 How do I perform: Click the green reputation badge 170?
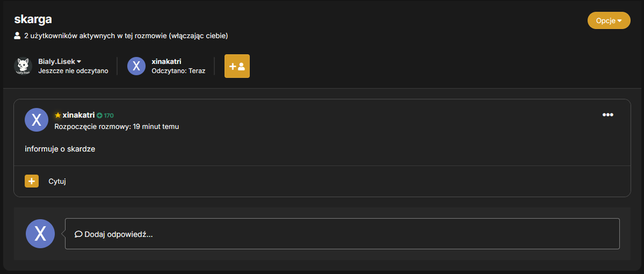(105, 115)
